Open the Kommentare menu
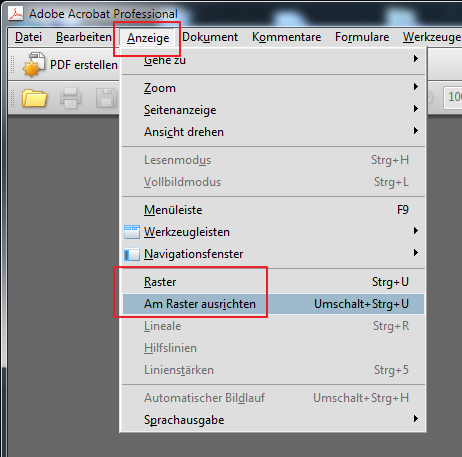Screen dimensions: 462x457 pyautogui.click(x=286, y=37)
